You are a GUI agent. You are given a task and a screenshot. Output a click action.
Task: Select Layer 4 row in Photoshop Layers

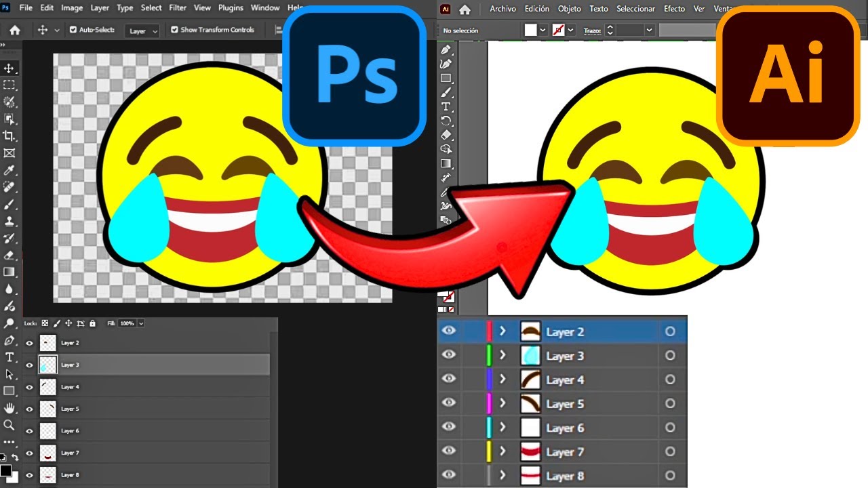pyautogui.click(x=146, y=387)
